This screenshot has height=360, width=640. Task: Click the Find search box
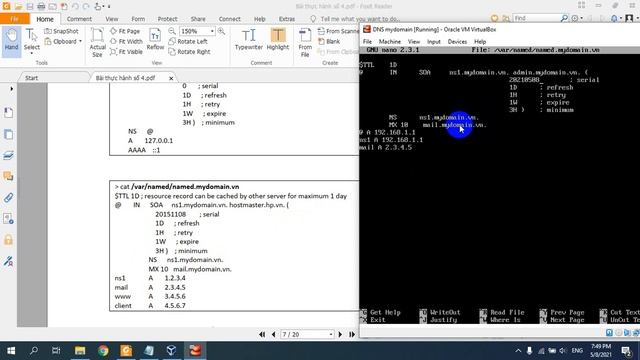[536, 18]
